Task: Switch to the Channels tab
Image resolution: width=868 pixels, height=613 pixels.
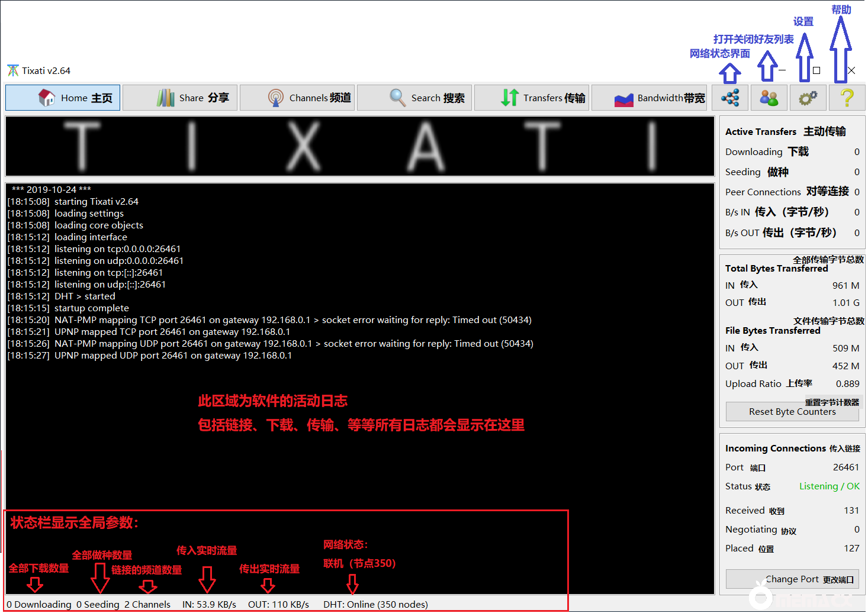Action: (x=297, y=98)
